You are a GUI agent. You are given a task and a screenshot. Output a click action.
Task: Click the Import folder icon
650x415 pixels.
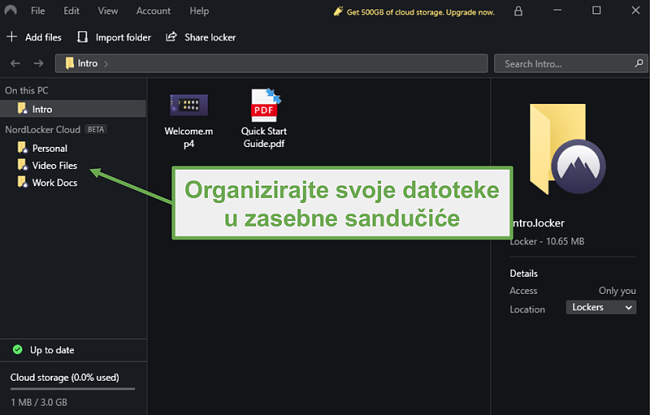82,37
